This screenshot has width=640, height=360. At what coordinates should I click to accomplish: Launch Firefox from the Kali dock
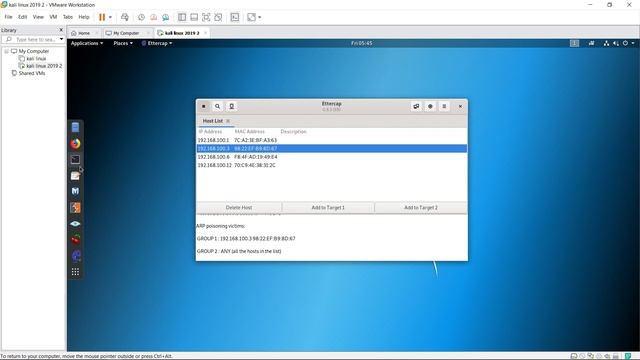click(76, 144)
